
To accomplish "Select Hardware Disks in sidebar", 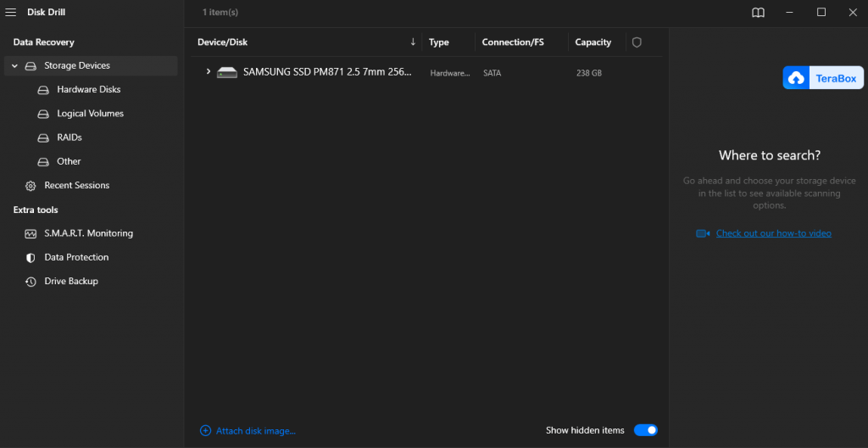I will 88,89.
